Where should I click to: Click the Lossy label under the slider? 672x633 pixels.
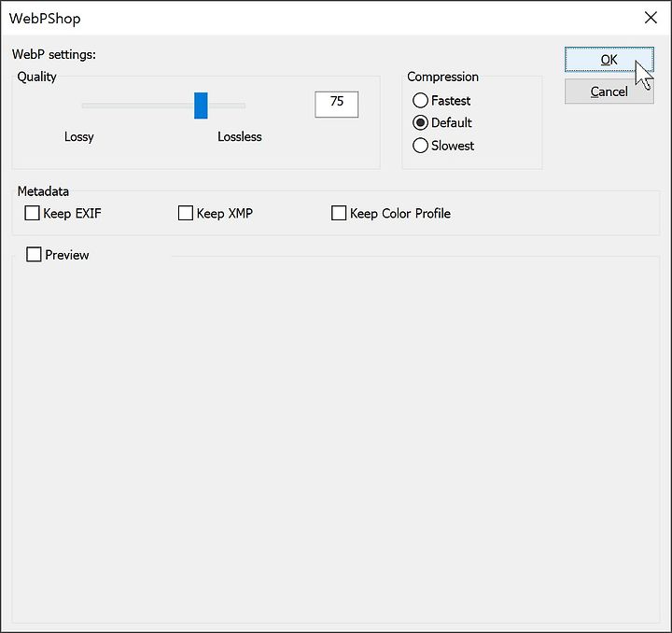coord(78,136)
